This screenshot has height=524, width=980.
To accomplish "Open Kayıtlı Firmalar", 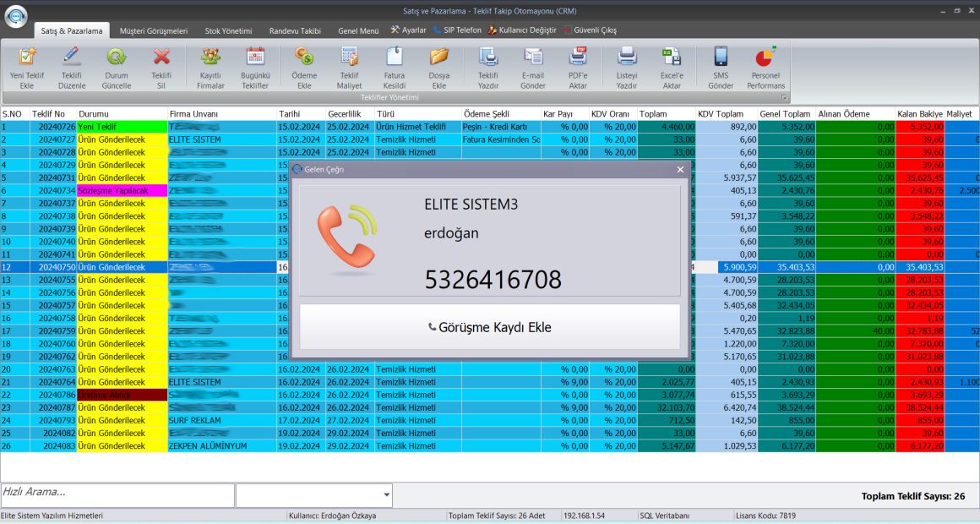I will [x=209, y=68].
